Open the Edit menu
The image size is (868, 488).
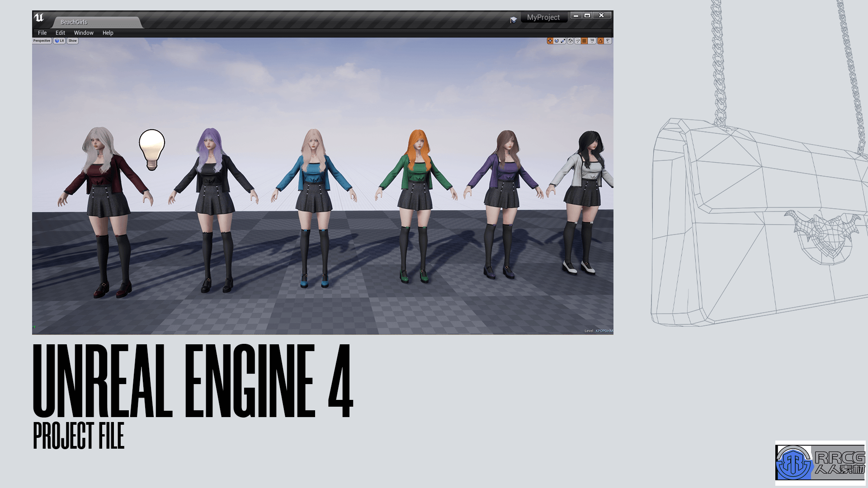[60, 33]
